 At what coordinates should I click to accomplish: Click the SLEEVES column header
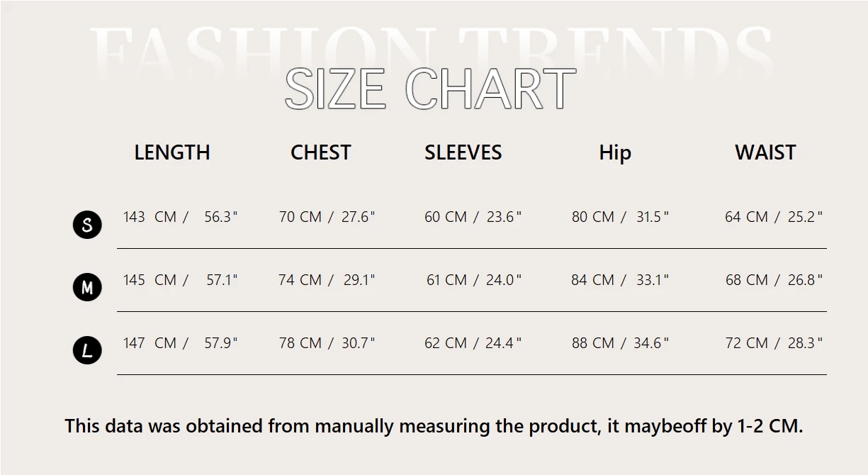click(463, 152)
